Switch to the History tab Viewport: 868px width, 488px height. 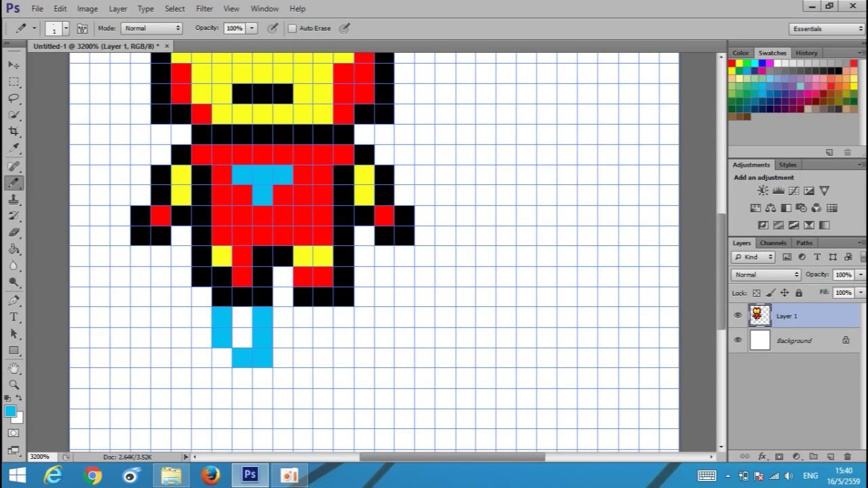[x=806, y=53]
